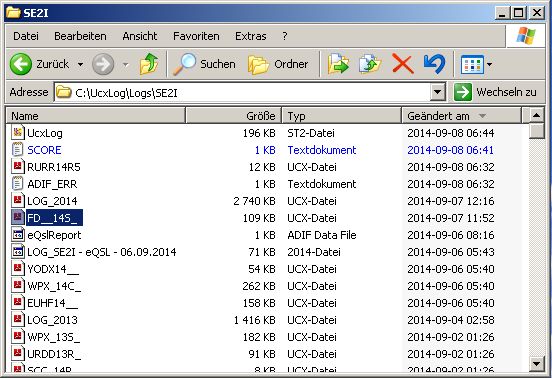Viewport: 552px width, 378px height.
Task: Go up one folder level
Action: click(x=149, y=64)
